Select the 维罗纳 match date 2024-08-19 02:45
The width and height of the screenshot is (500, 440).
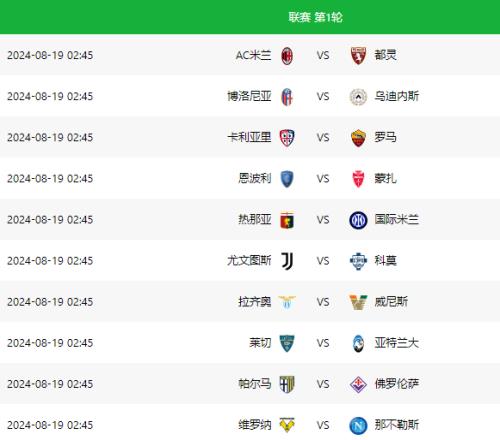(x=50, y=425)
